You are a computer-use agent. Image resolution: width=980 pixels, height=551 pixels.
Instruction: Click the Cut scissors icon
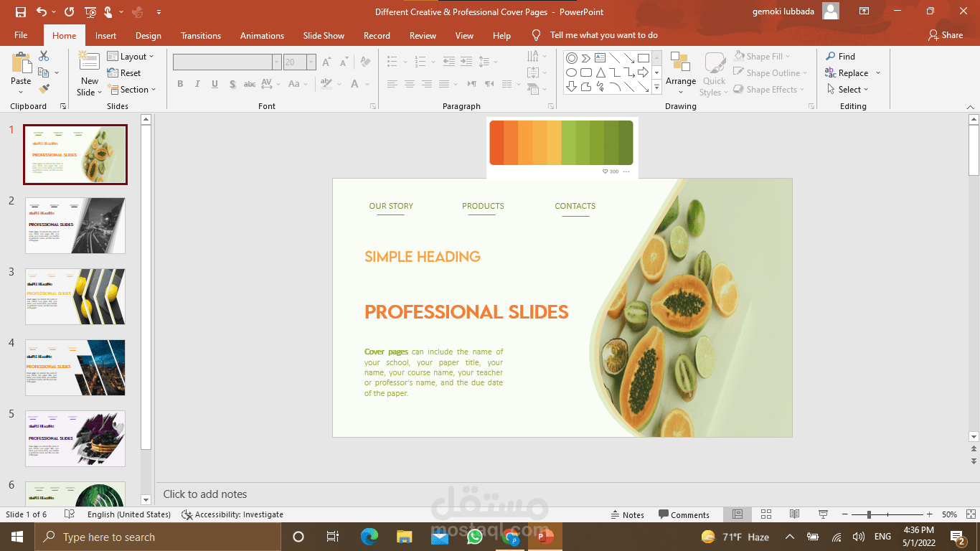tap(44, 56)
